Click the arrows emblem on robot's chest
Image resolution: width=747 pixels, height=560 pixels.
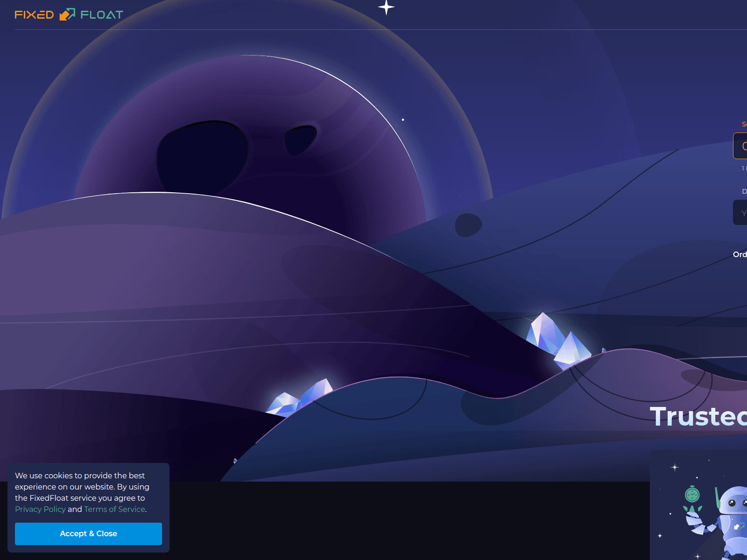pos(737,526)
